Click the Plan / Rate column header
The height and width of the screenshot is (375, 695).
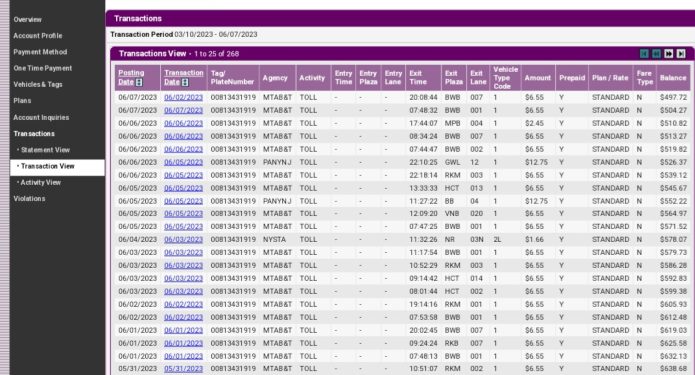610,78
